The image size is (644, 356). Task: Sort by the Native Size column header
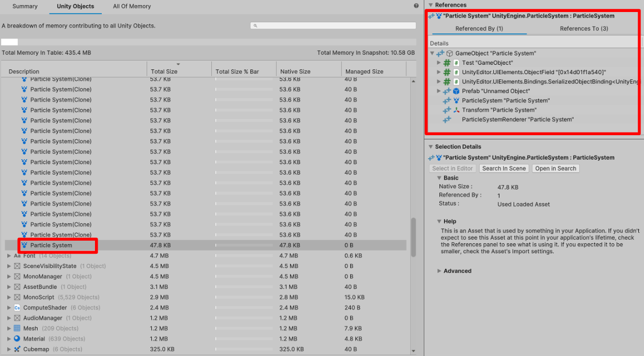coord(308,68)
